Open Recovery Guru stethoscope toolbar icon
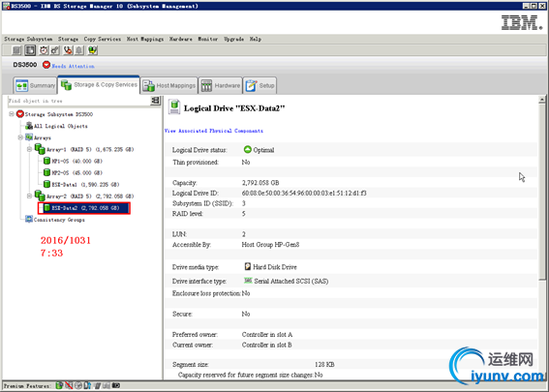The height and width of the screenshot is (392, 549). (x=68, y=50)
